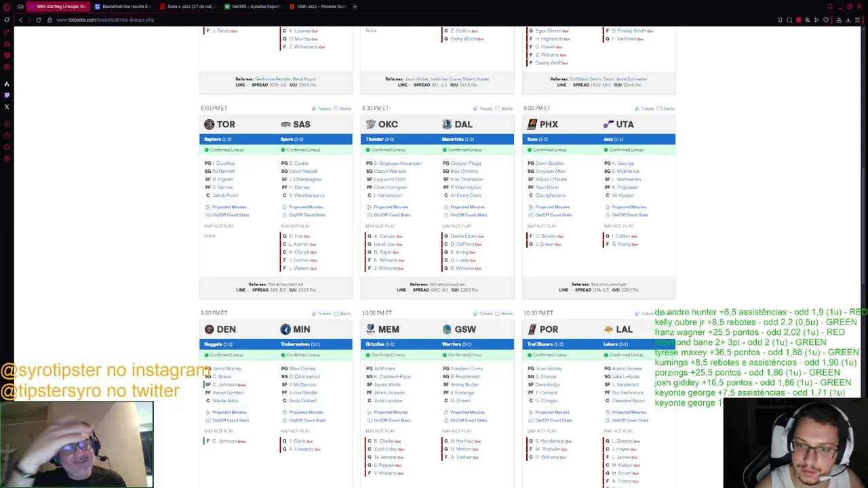Click the Denver Nuggets logo
This screenshot has width=868, height=488.
(x=209, y=329)
